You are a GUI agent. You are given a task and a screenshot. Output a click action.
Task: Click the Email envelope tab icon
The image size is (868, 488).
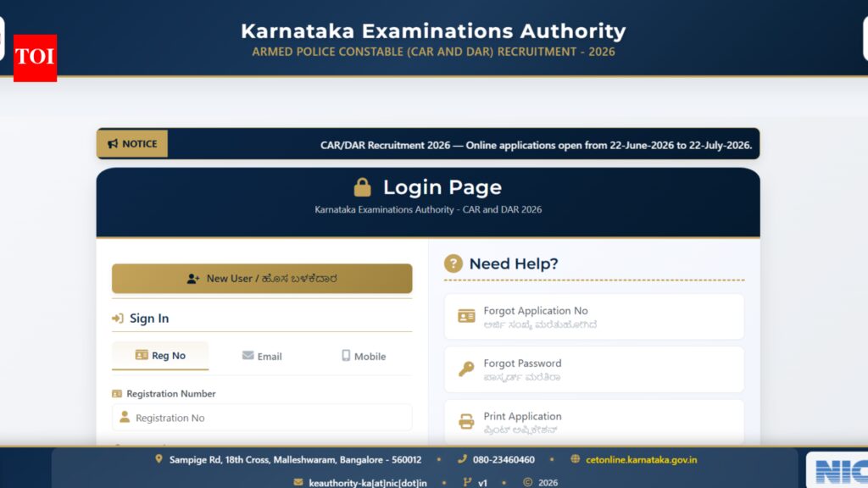coord(248,355)
